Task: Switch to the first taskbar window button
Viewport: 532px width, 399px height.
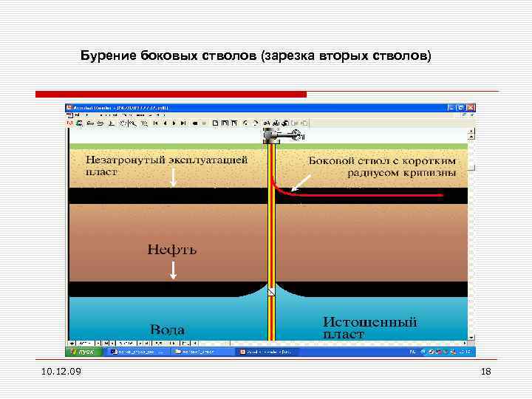Action: click(139, 352)
